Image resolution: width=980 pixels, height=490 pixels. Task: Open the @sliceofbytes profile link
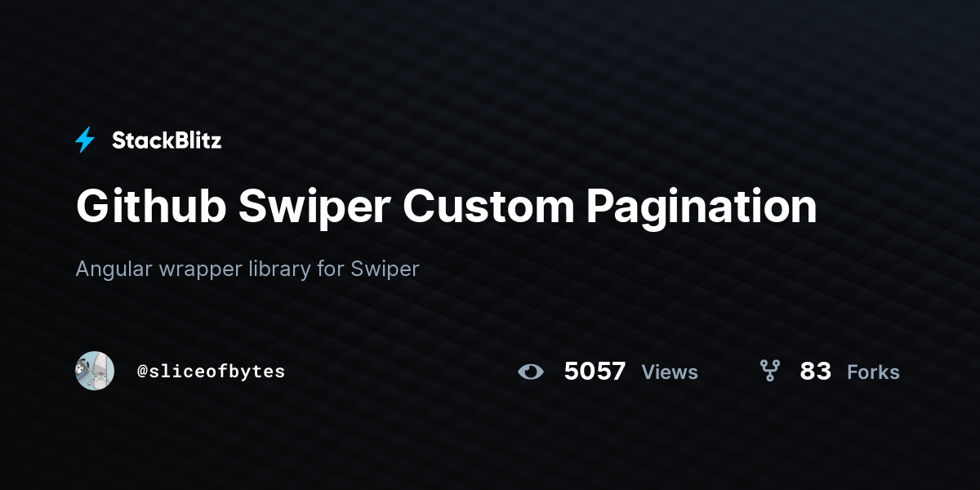pyautogui.click(x=211, y=372)
